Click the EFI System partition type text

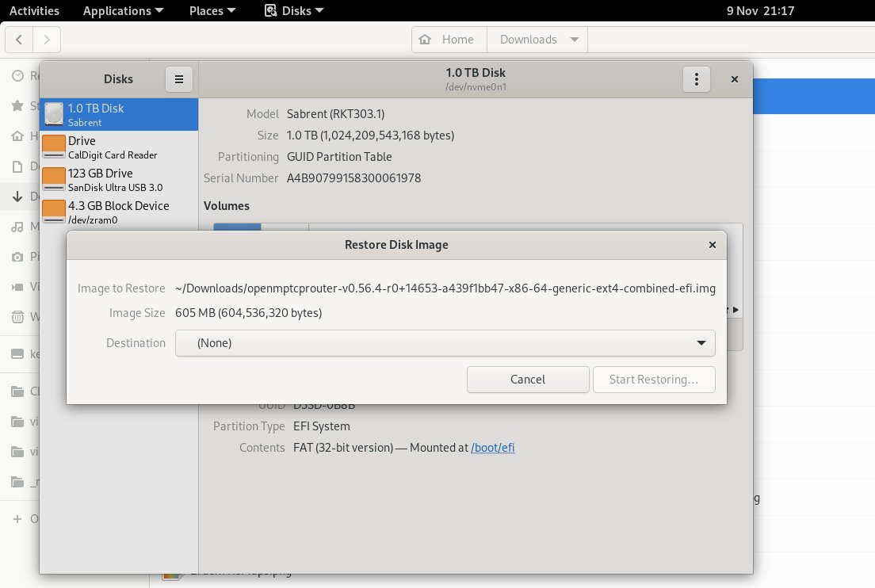coord(322,426)
